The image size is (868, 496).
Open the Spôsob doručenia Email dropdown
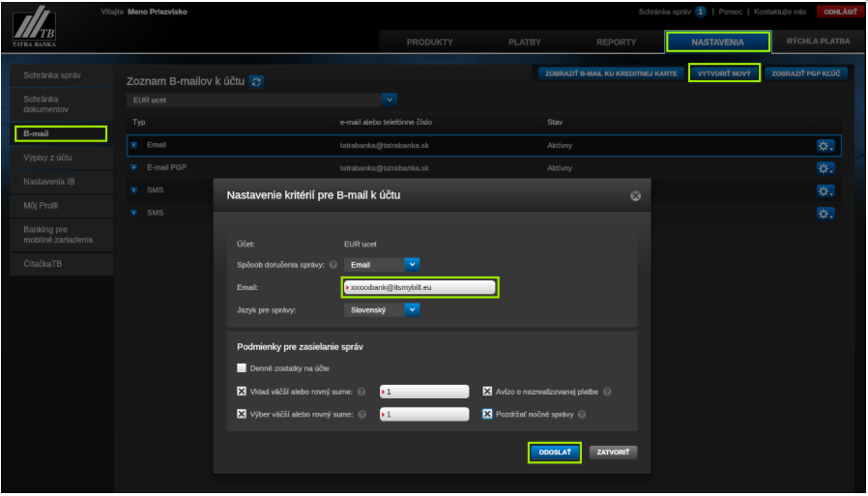point(412,264)
